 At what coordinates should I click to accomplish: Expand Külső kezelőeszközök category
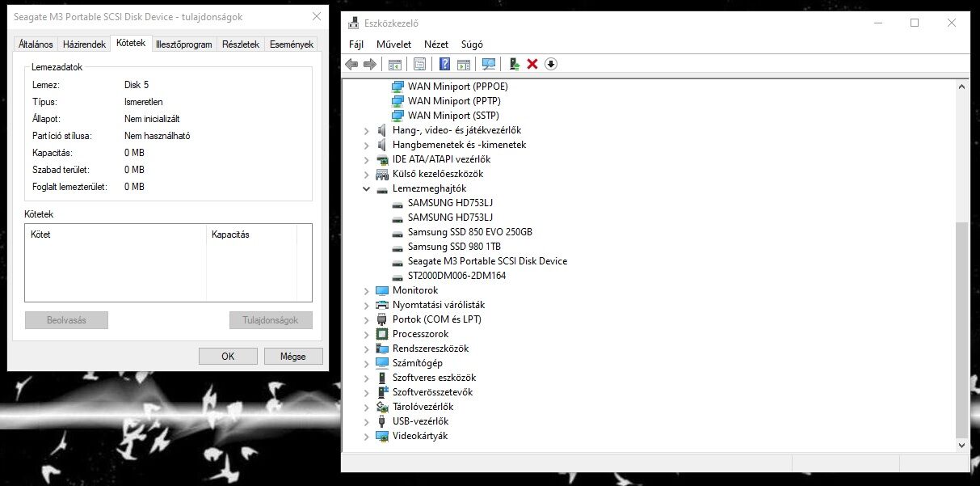(x=367, y=174)
